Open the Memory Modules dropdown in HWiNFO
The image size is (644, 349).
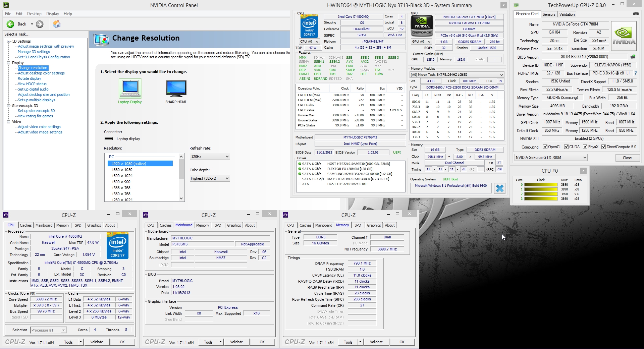point(457,75)
